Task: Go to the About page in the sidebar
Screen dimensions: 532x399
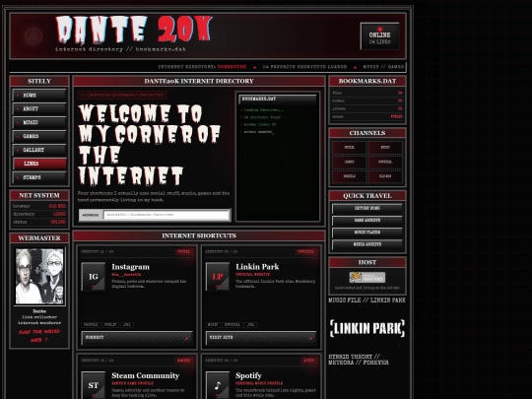Action: [39, 109]
